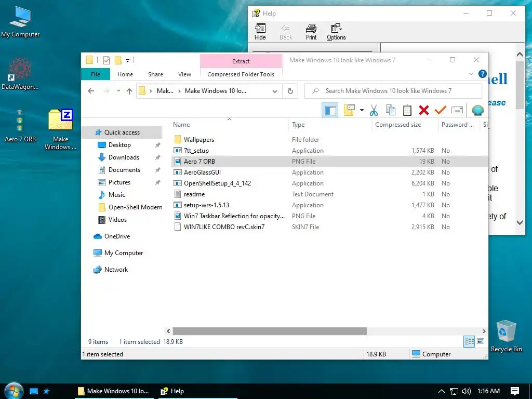This screenshot has width=532, height=399.
Task: Click the horizontal scrollbar in file list
Action: (270, 331)
